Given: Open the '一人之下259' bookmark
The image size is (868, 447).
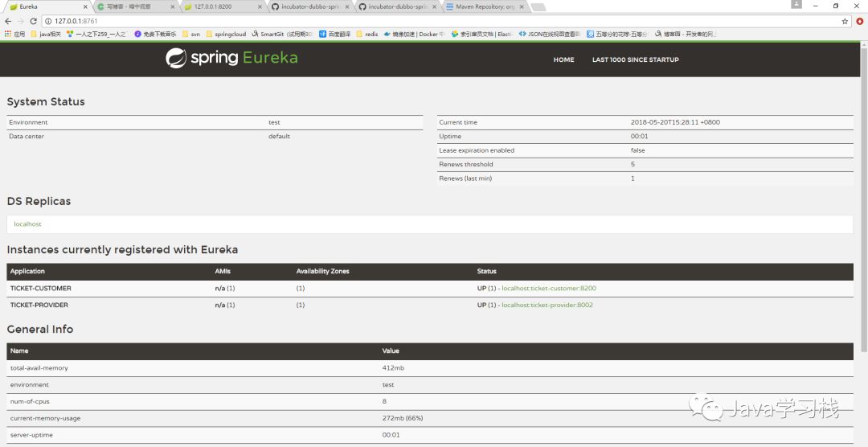Looking at the screenshot, I should (x=97, y=34).
